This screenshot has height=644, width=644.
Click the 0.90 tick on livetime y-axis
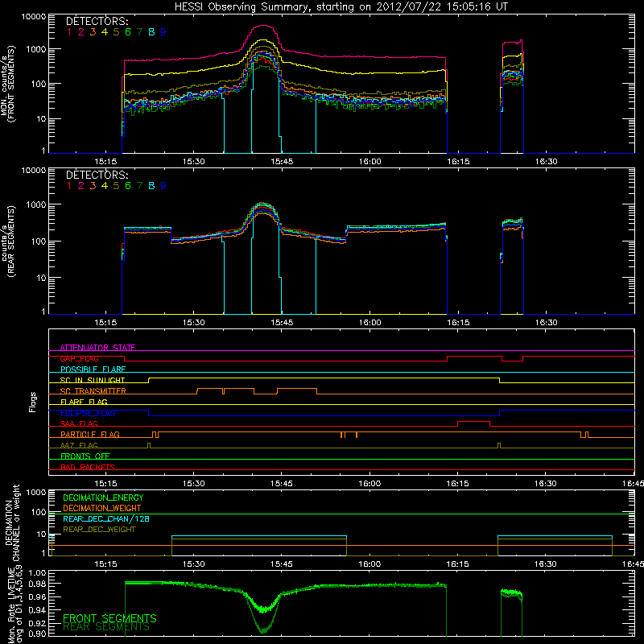click(x=37, y=634)
